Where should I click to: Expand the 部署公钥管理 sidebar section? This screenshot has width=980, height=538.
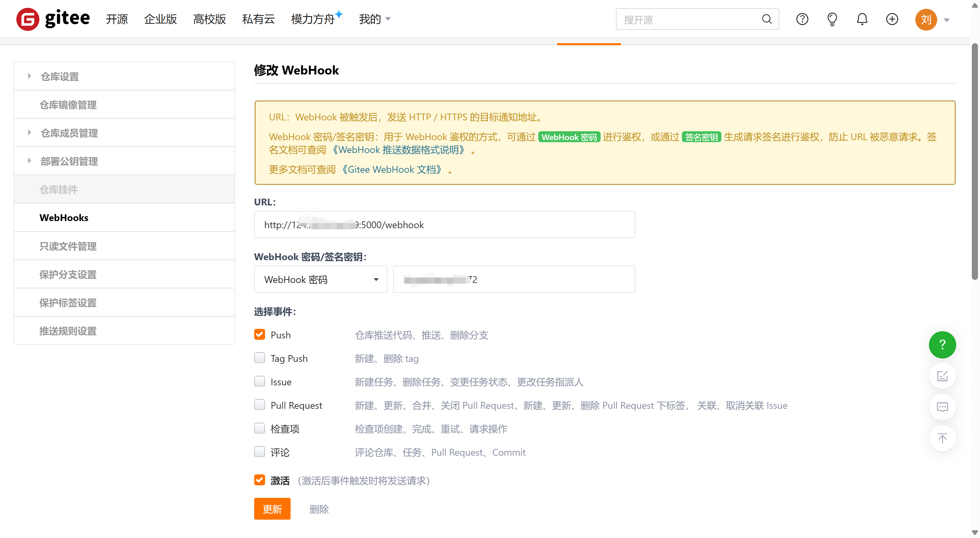click(x=124, y=161)
